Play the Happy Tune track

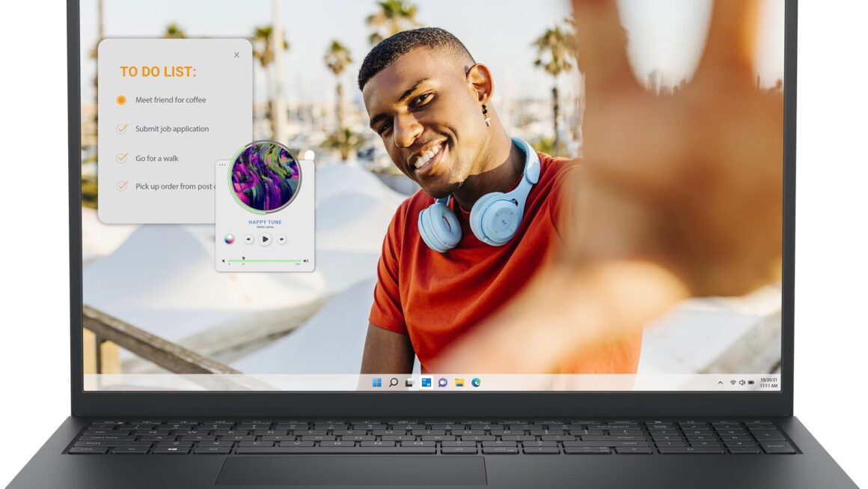coord(265,240)
